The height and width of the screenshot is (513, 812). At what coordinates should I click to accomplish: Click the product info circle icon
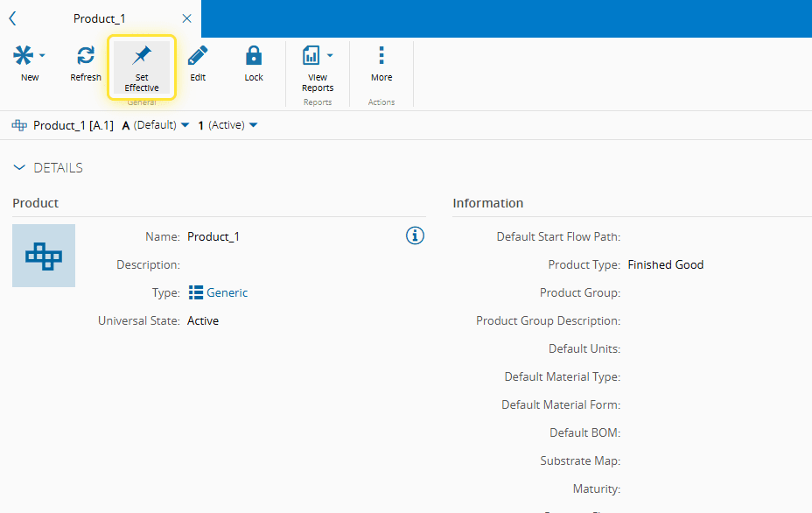(x=416, y=235)
